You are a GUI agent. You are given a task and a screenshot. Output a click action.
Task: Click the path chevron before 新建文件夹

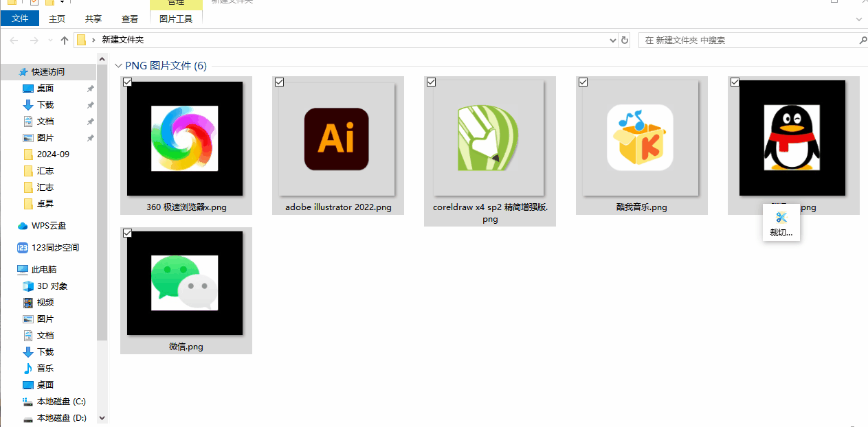94,41
